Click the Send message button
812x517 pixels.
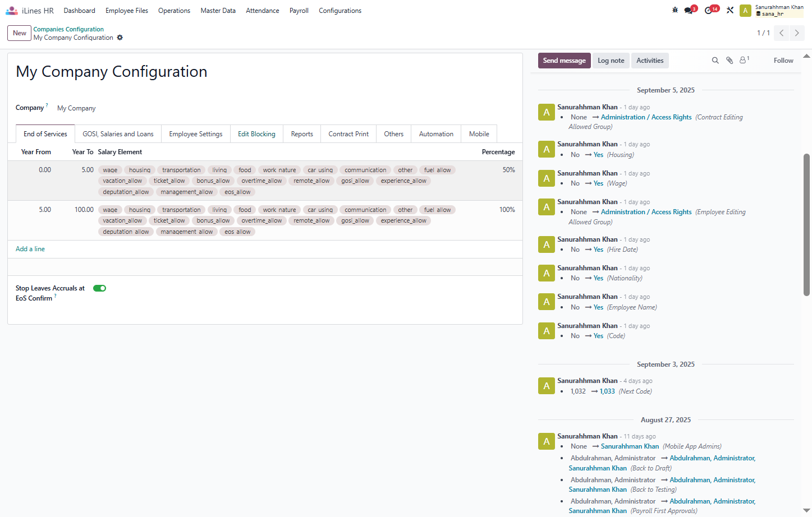pos(565,61)
